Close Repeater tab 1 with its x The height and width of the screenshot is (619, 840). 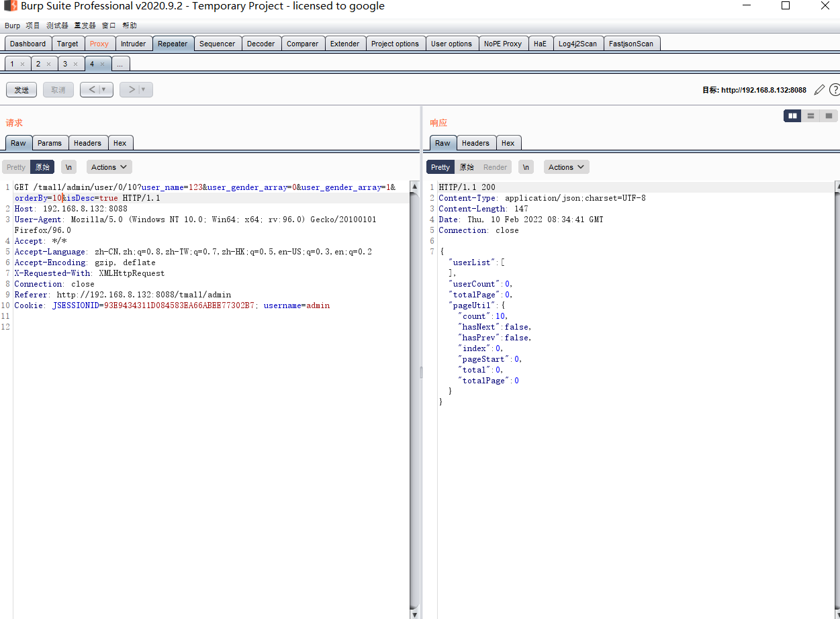pos(22,64)
